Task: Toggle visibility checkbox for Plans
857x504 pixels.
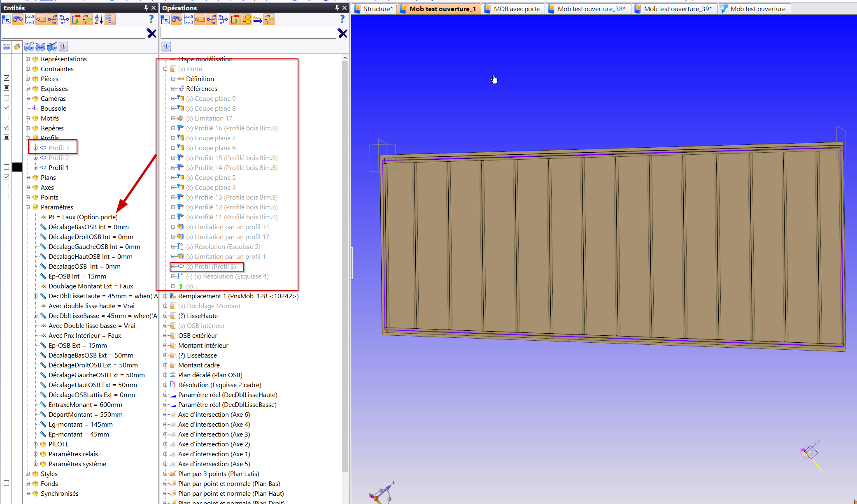Action: point(7,177)
